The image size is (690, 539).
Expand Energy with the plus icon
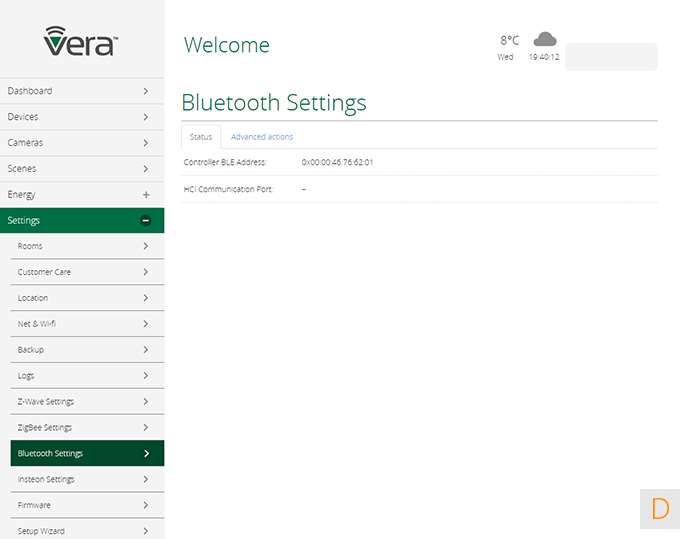pos(146,194)
